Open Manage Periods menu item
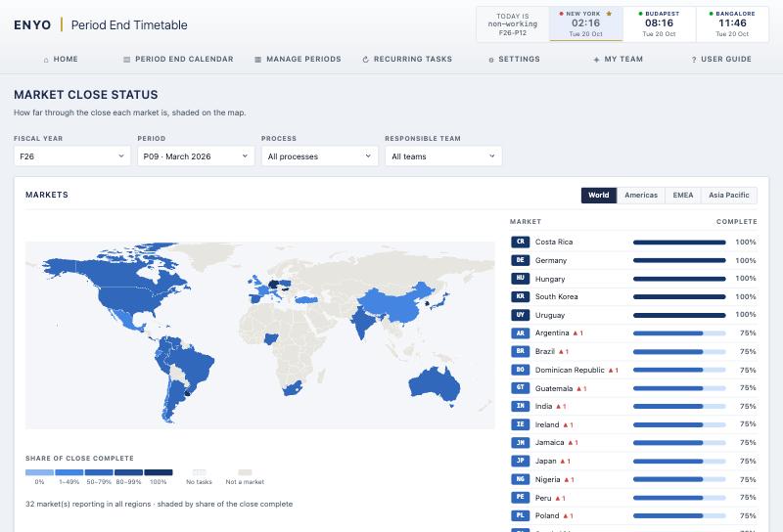This screenshot has width=783, height=532. [299, 59]
